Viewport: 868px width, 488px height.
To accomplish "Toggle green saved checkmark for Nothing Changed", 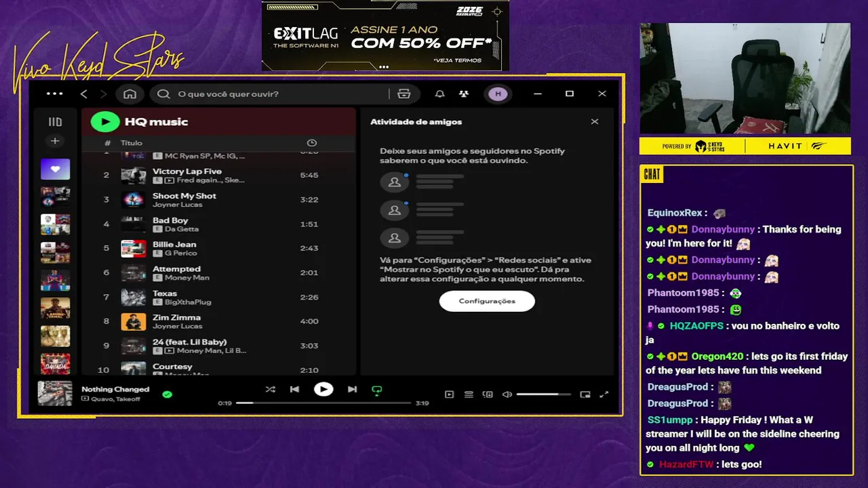I will [x=167, y=394].
